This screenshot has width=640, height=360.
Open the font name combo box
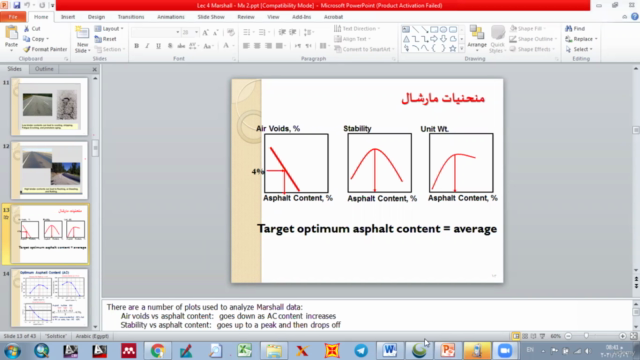click(156, 32)
